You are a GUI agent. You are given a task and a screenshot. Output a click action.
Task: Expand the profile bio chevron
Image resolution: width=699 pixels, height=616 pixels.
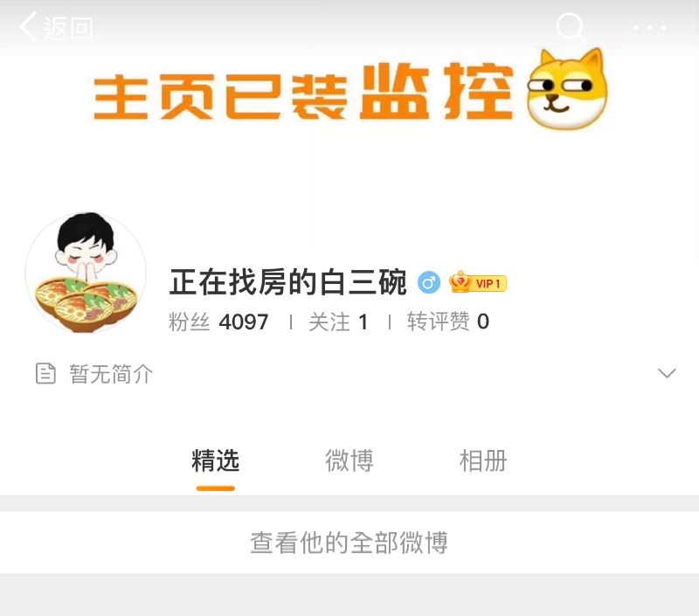(x=667, y=373)
